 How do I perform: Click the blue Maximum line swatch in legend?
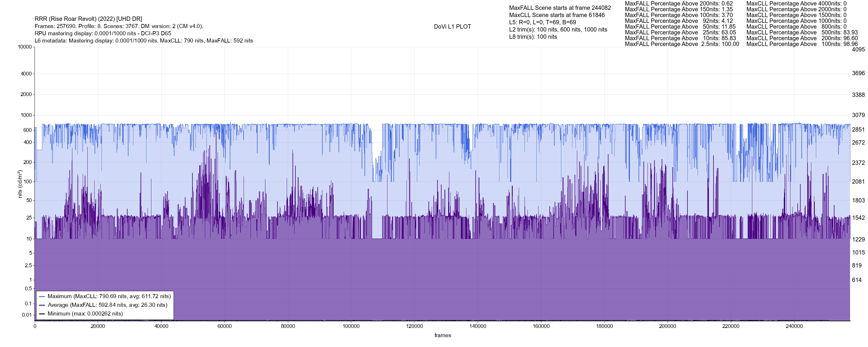(x=42, y=296)
